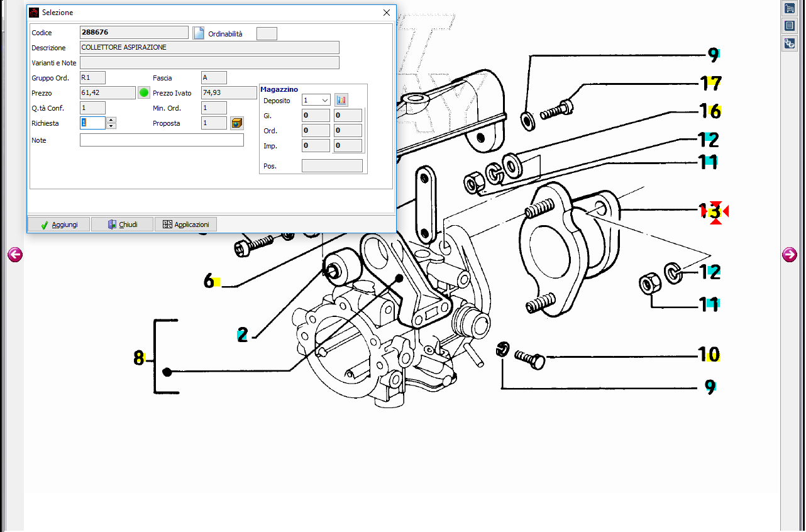Click the box icon next to Proposta
The image size is (806, 532).
[x=237, y=123]
